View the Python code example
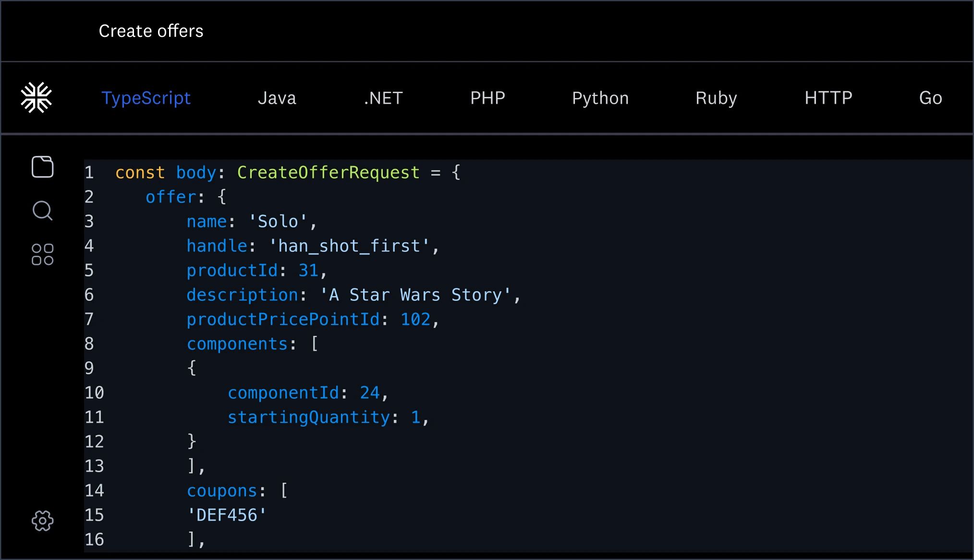Screen dimensions: 974x560 (600, 98)
